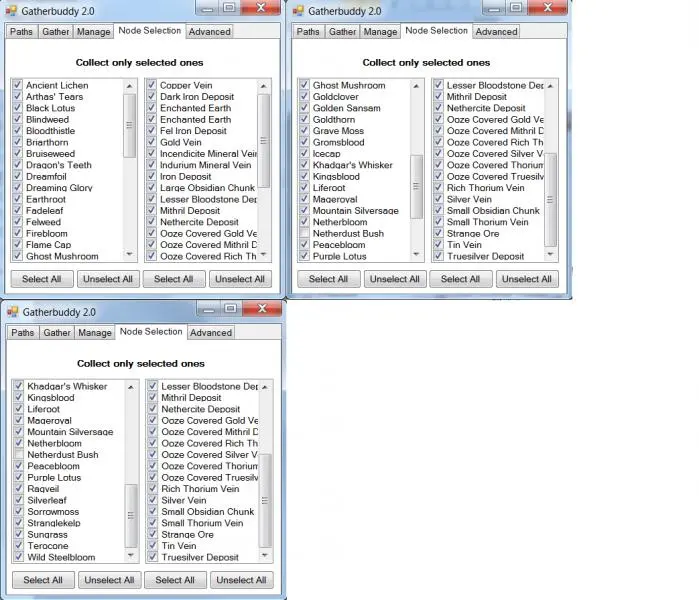Screen dimensions: 699x600
Task: Click herb list scrollbar thumb beside Blindweed
Action: point(129,125)
